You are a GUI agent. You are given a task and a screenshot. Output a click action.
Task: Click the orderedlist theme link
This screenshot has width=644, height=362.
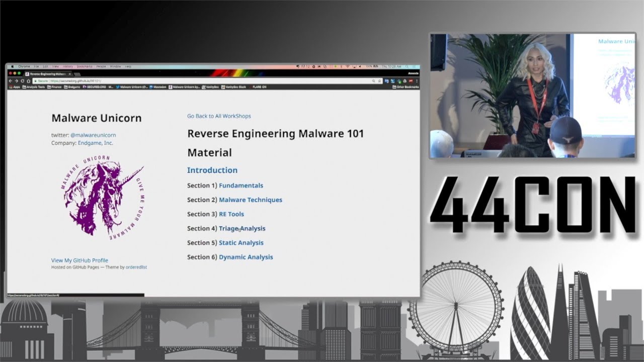click(x=136, y=267)
